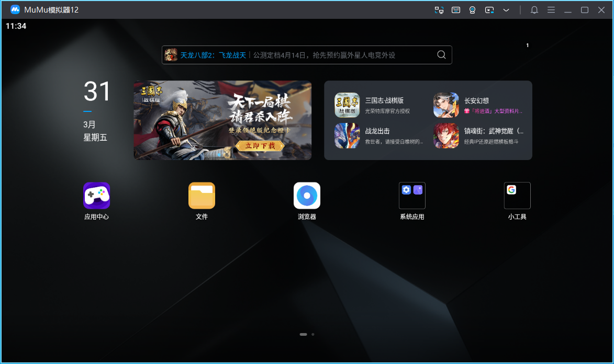The height and width of the screenshot is (364, 614).
Task: Open the 文件 file manager icon
Action: pyautogui.click(x=202, y=196)
